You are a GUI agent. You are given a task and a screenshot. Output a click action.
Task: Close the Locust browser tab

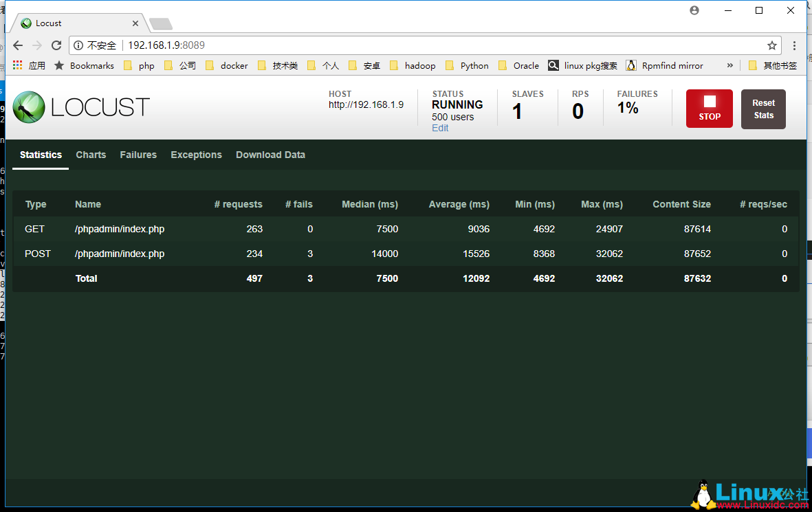click(x=135, y=23)
